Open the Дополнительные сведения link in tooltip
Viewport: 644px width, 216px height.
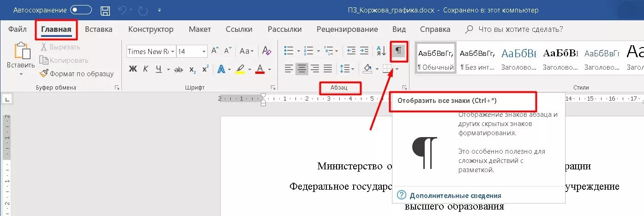[x=455, y=195]
